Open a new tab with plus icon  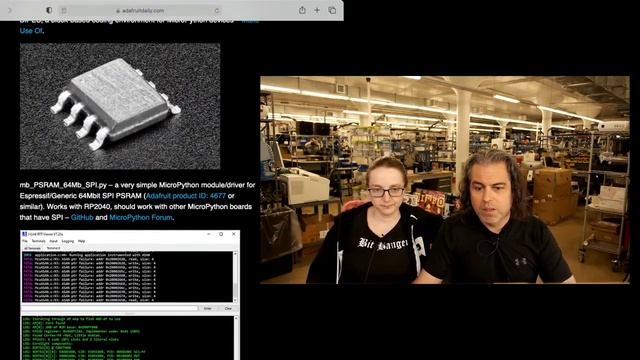pyautogui.click(x=317, y=10)
